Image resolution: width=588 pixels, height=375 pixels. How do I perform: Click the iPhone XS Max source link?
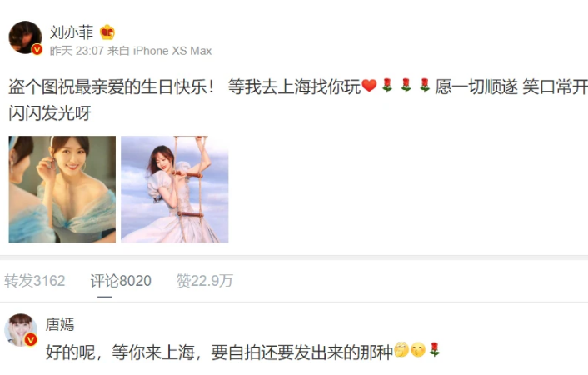point(172,51)
